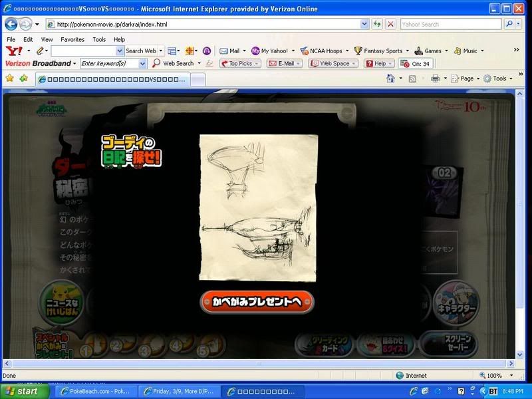This screenshot has height=399, width=532.
Task: Open the recent pages dropdown beside Forward
Action: (37, 24)
